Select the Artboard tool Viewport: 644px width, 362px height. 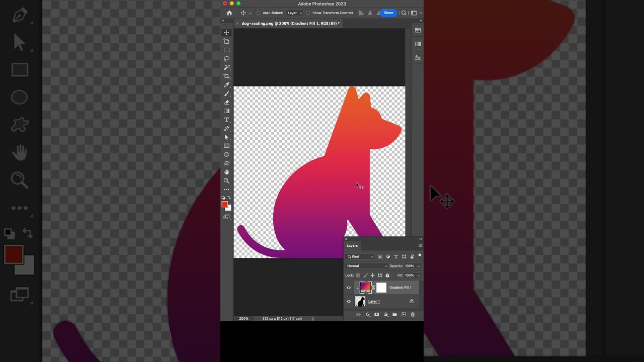[x=226, y=41]
